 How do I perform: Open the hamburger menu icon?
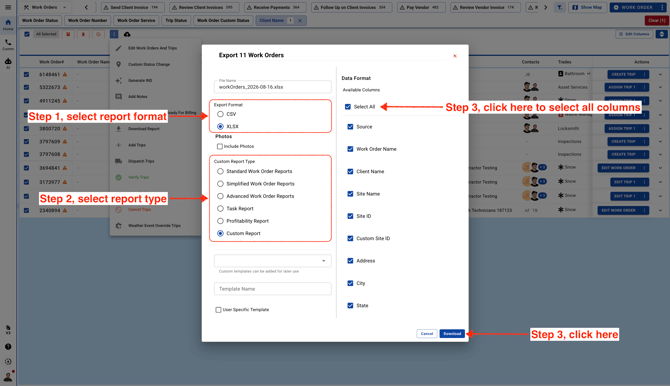(8, 7)
